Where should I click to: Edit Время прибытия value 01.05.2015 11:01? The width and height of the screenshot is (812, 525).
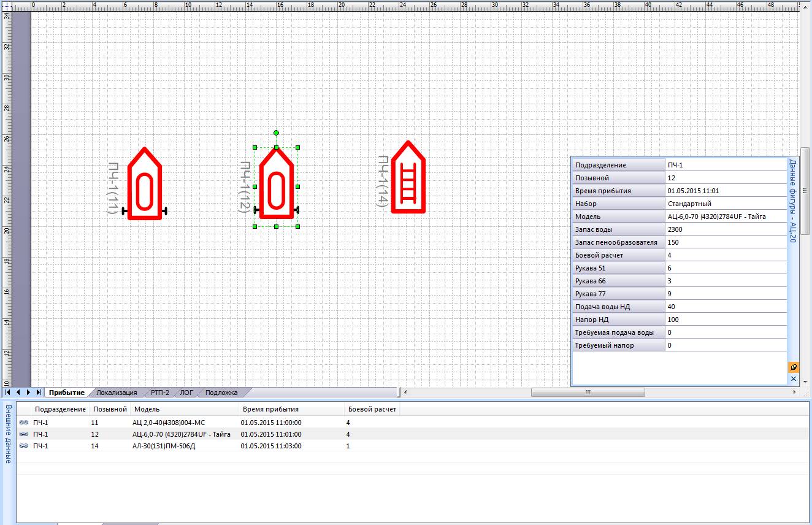coord(726,191)
